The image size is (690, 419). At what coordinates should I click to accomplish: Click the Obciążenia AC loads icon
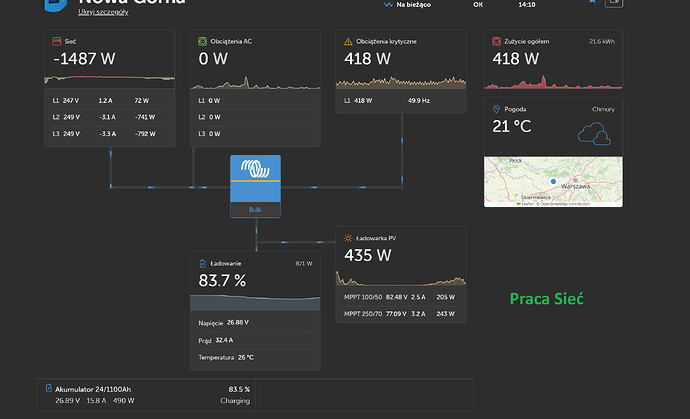[x=202, y=41]
